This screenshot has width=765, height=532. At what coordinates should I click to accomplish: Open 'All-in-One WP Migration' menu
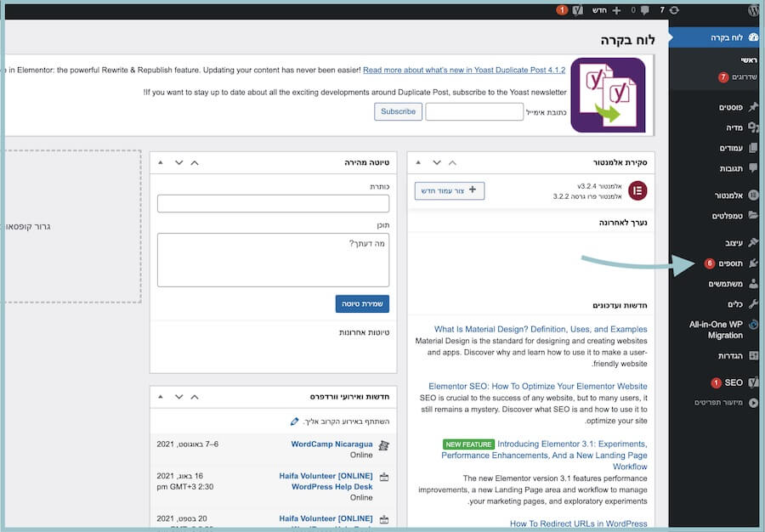[x=717, y=330]
